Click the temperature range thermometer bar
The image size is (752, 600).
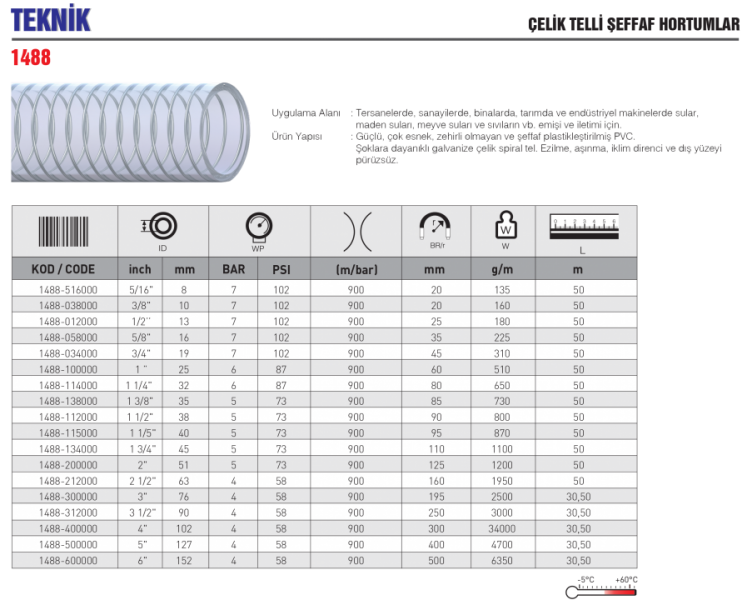(602, 590)
